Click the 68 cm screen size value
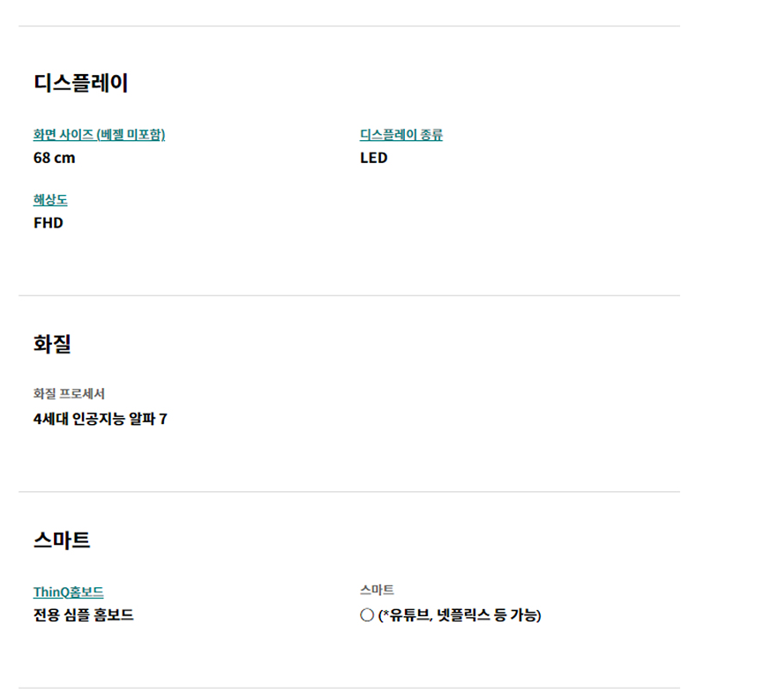 coord(54,158)
